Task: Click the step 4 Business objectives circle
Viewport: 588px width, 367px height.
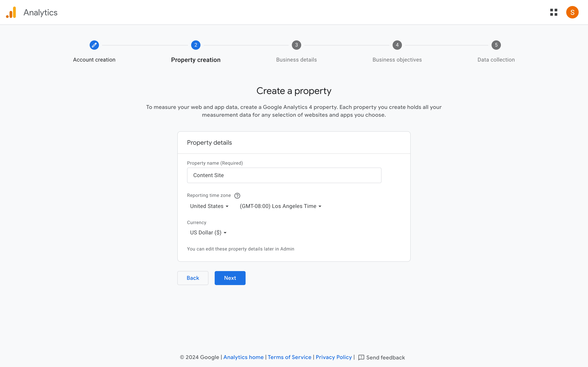Action: tap(397, 45)
